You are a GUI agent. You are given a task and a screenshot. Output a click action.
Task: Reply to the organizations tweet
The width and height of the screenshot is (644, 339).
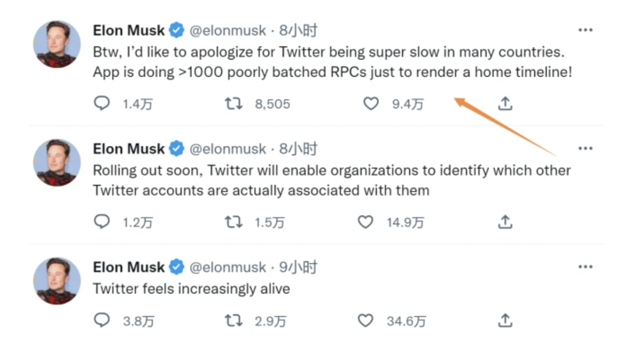click(x=102, y=222)
